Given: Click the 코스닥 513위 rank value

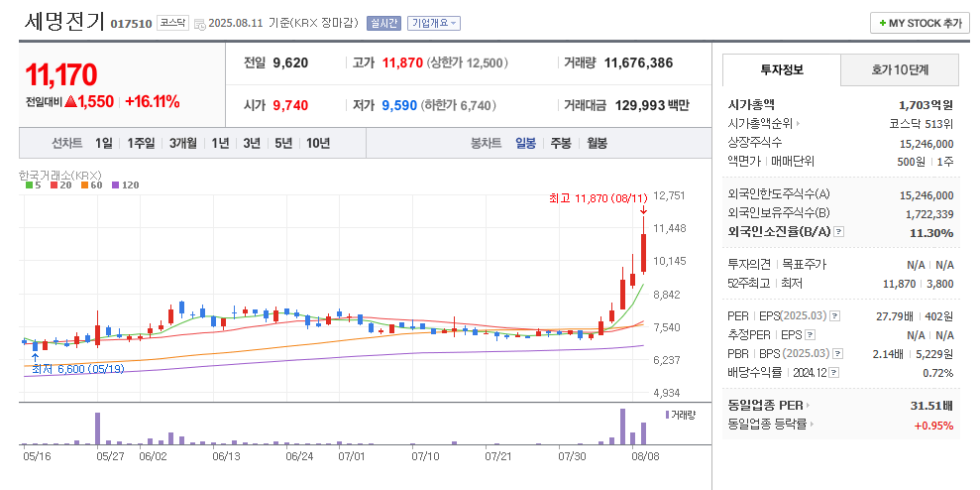Looking at the screenshot, I should pos(922,124).
